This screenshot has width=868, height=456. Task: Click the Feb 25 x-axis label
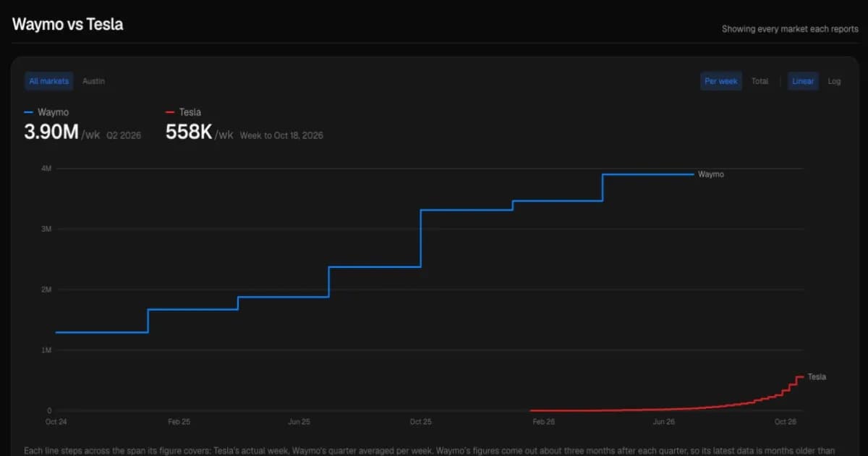179,421
